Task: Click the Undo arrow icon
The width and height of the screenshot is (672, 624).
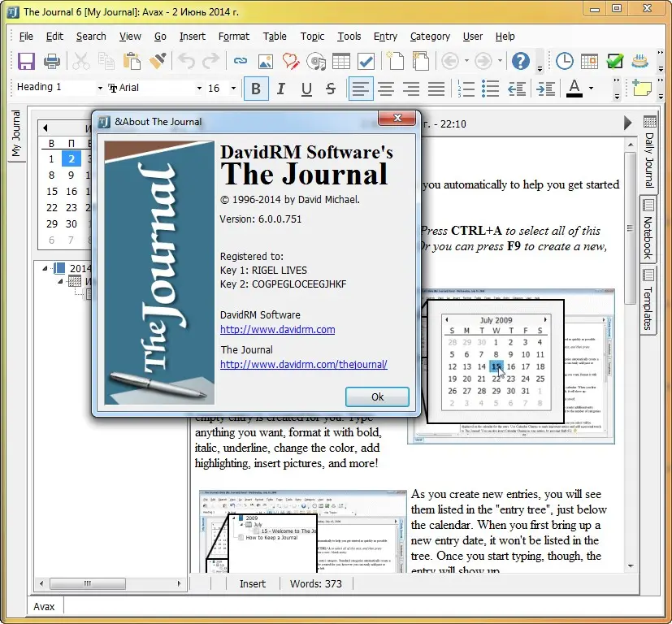Action: tap(186, 61)
